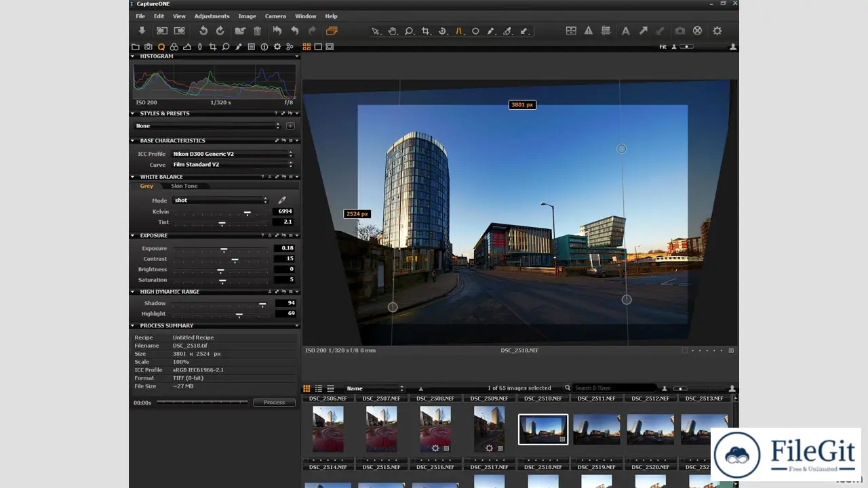Toggle viewer proof margin view icon
This screenshot has height=488, width=868.
[330, 47]
